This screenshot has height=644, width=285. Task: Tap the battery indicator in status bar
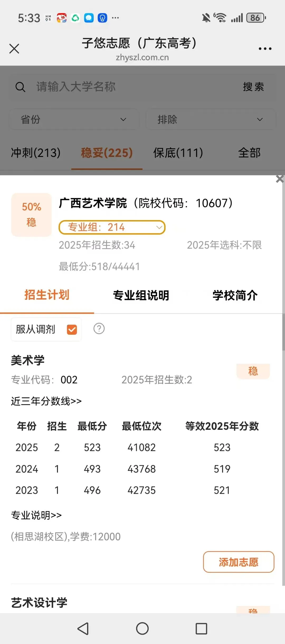(x=256, y=18)
